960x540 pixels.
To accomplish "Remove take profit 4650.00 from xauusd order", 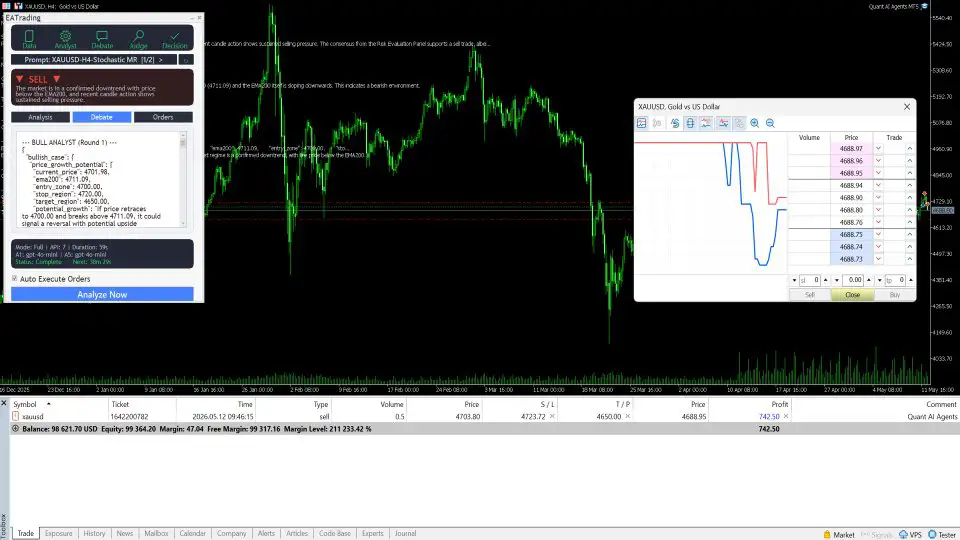I will pos(628,416).
